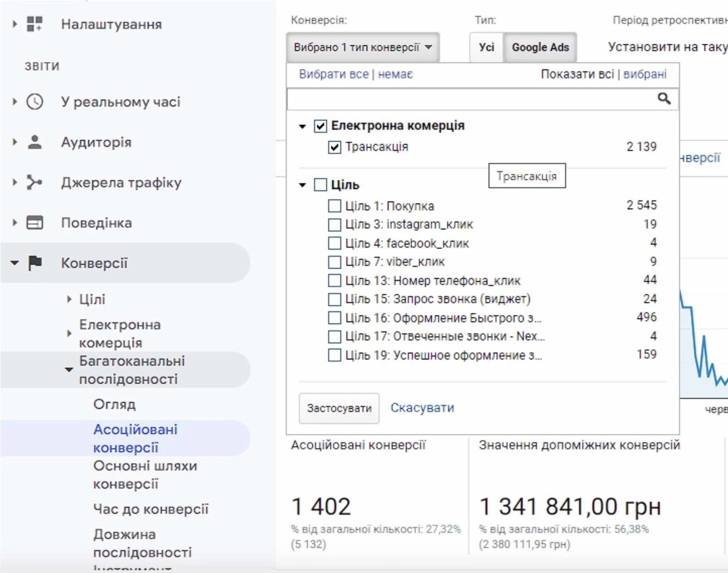Click the Конверсії flag icon
This screenshot has width=728, height=573.
[x=35, y=263]
